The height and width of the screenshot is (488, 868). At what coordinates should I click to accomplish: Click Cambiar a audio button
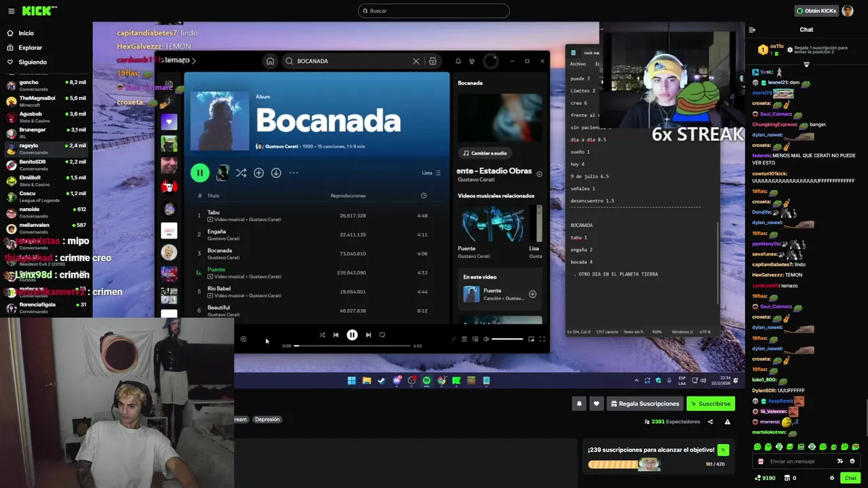pos(486,153)
